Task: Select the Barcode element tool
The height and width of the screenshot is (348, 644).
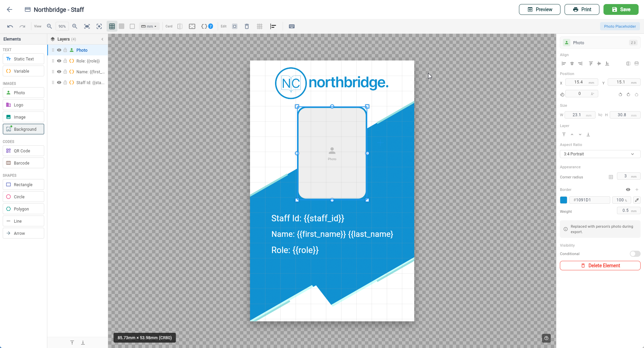Action: point(23,163)
